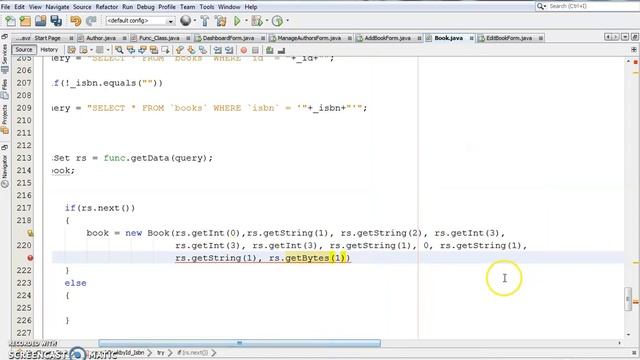Open the Tools menu
Viewport: 640px width, 360px height.
click(207, 7)
